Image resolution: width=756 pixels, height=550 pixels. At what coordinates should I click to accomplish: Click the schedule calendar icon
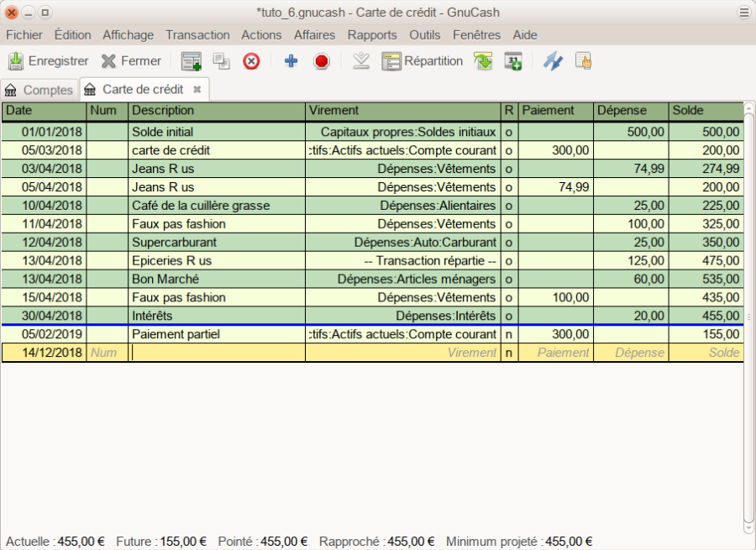coord(512,61)
